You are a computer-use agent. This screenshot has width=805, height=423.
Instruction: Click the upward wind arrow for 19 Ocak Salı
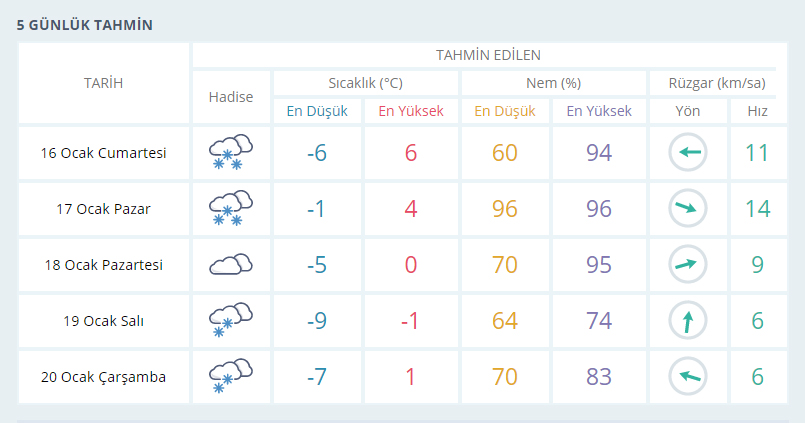tap(688, 321)
